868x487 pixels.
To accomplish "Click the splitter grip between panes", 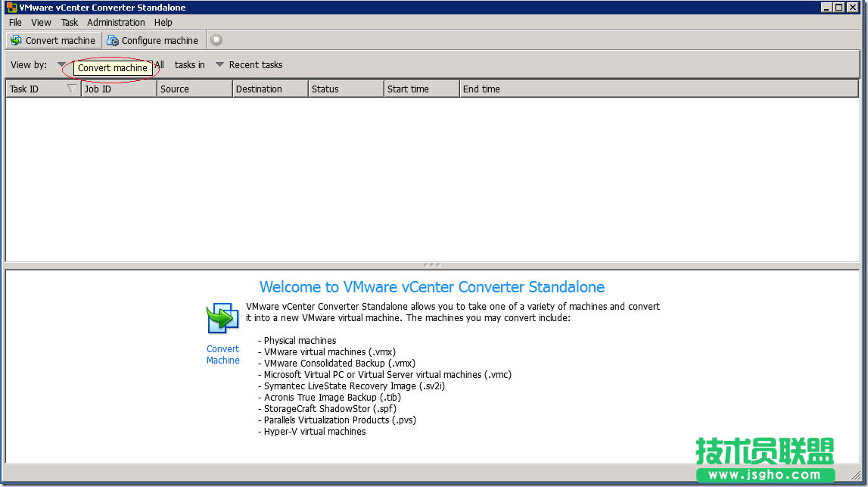I will click(x=432, y=264).
